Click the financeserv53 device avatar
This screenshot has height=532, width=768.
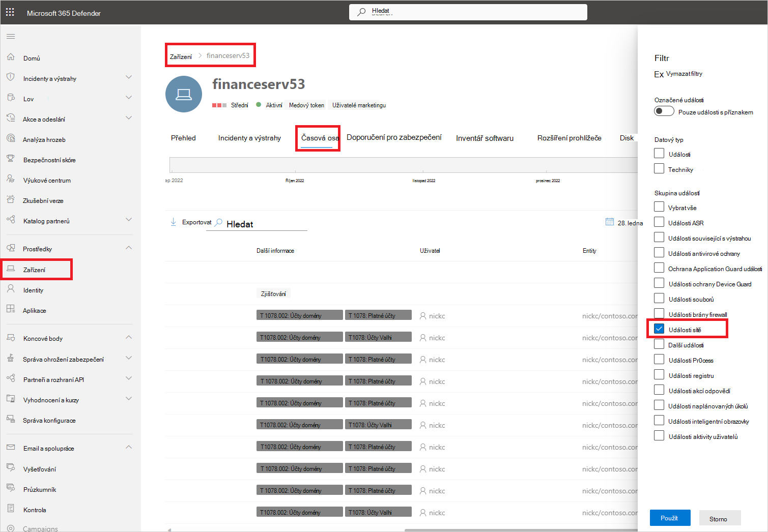click(184, 94)
